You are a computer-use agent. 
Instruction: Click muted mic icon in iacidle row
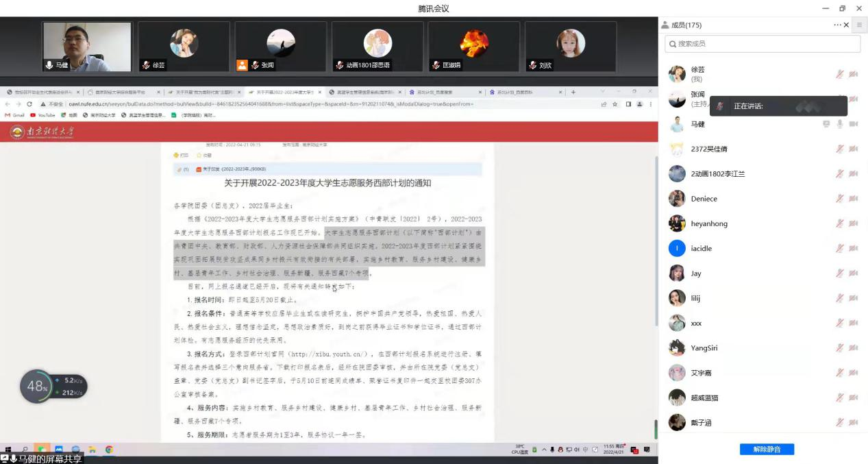point(840,248)
